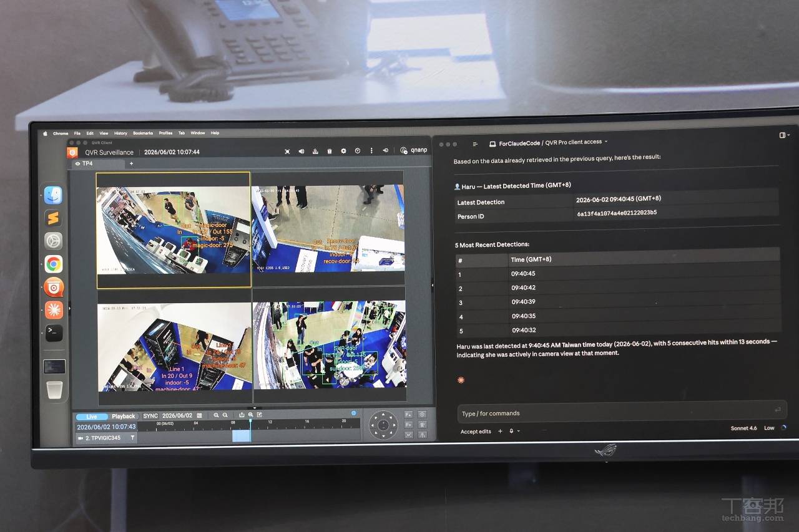Select the bottom-right sur-door camera feed
The width and height of the screenshot is (799, 532).
point(329,346)
